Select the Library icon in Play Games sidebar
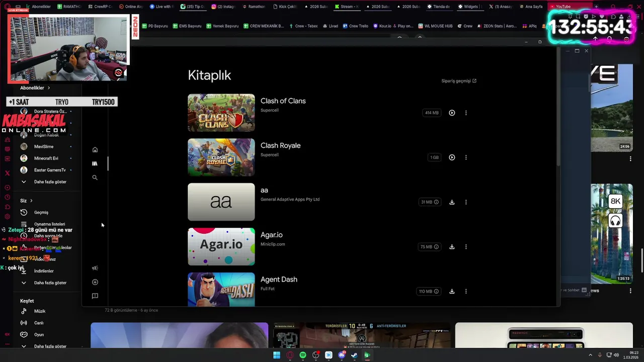The height and width of the screenshot is (362, 644). click(x=95, y=163)
